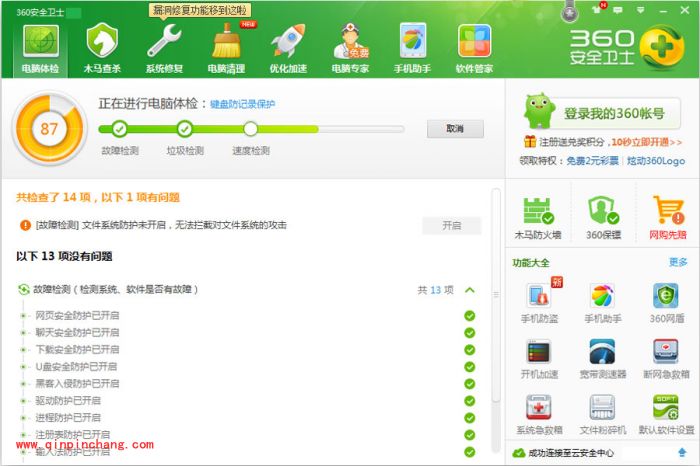Select the 下载安全防护已开启 row

click(x=247, y=350)
